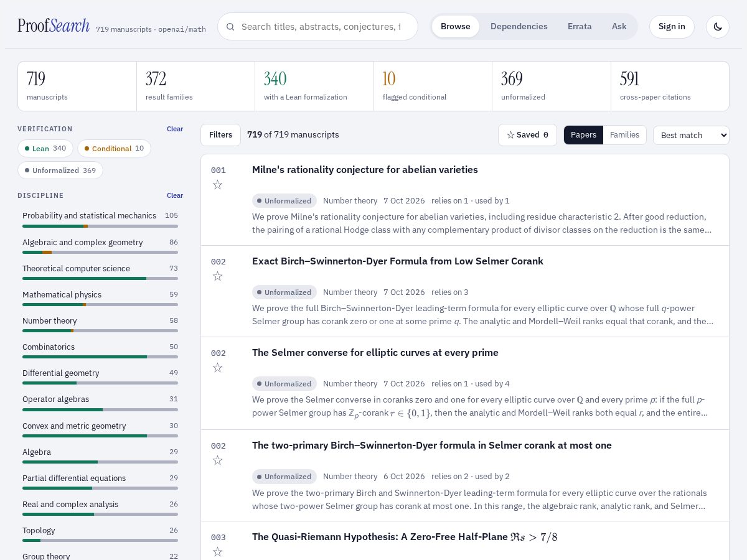Screen dimensions: 747x560
Task: Click the 369 unformalized stat card
Action: [x=552, y=86]
